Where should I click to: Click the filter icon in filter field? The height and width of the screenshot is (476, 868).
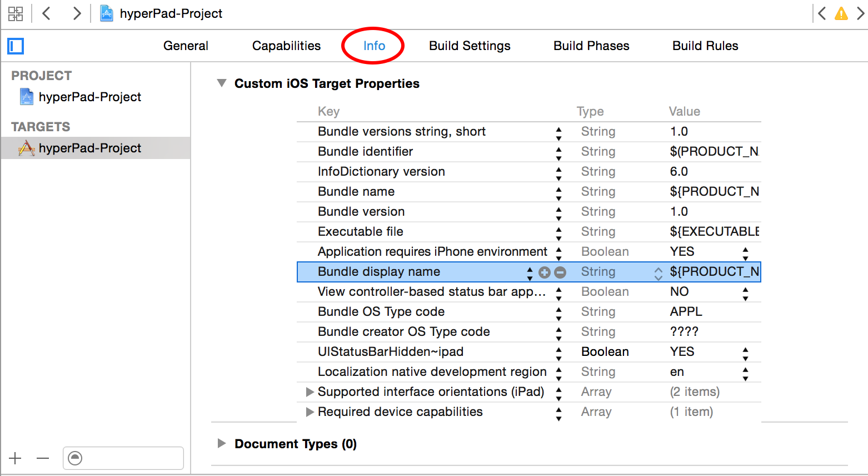(x=75, y=458)
